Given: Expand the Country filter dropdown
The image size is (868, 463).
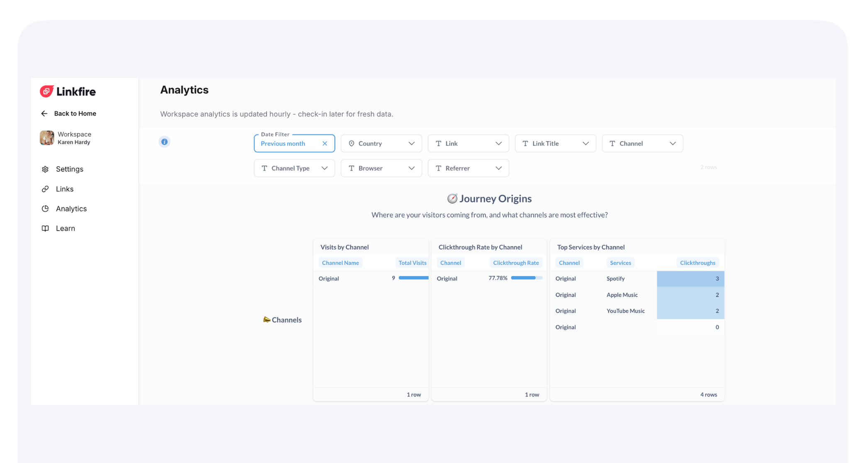Looking at the screenshot, I should [x=381, y=144].
